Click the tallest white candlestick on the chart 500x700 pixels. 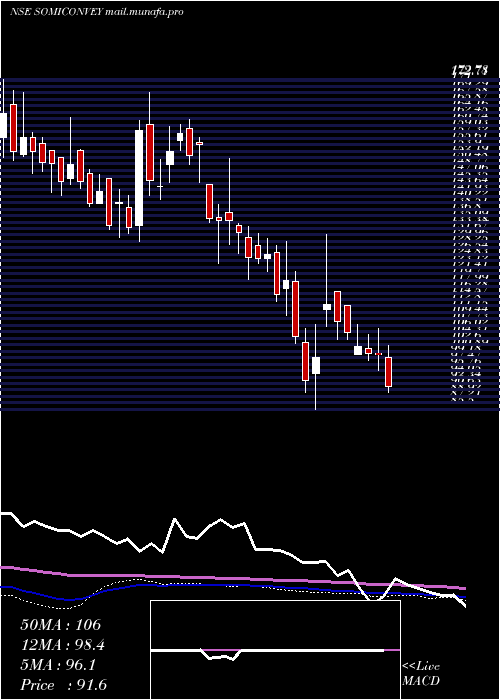(x=139, y=178)
